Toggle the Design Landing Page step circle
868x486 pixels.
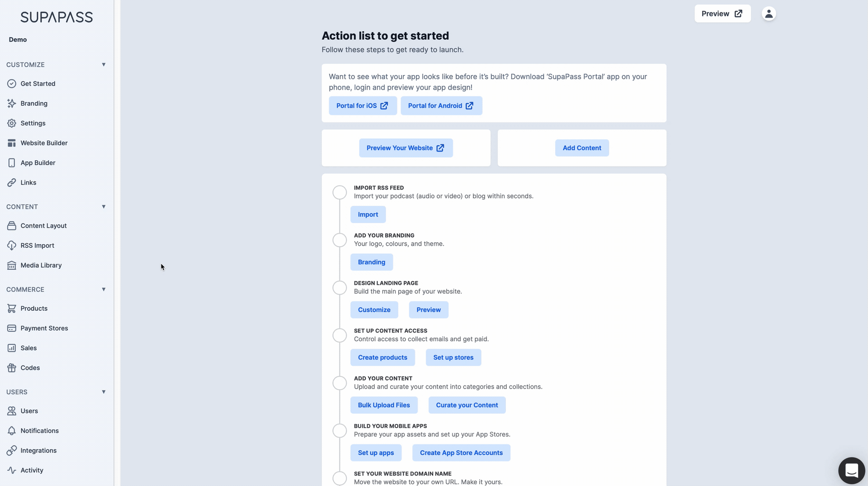pos(340,288)
